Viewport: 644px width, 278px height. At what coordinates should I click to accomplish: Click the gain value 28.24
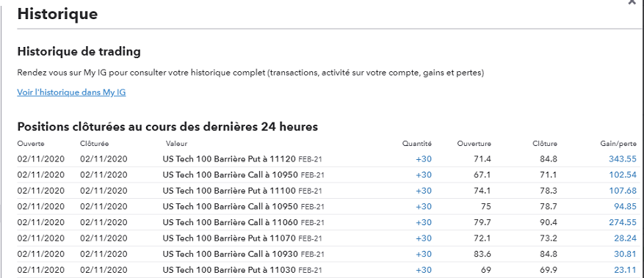click(x=626, y=238)
